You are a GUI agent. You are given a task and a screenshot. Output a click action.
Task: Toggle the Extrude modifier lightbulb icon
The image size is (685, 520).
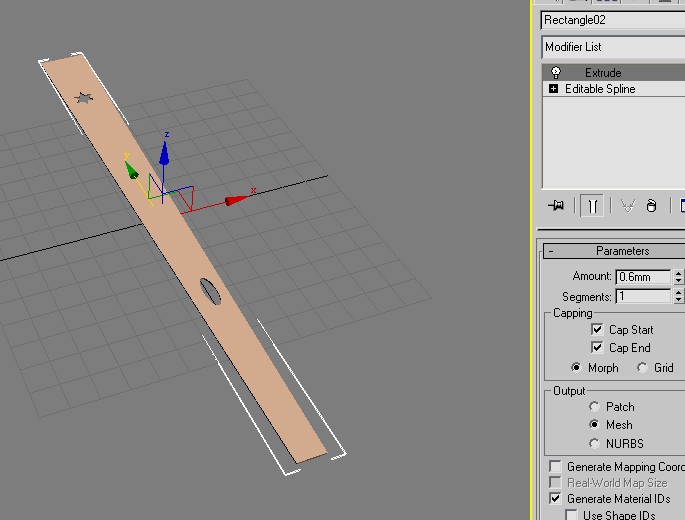[556, 73]
